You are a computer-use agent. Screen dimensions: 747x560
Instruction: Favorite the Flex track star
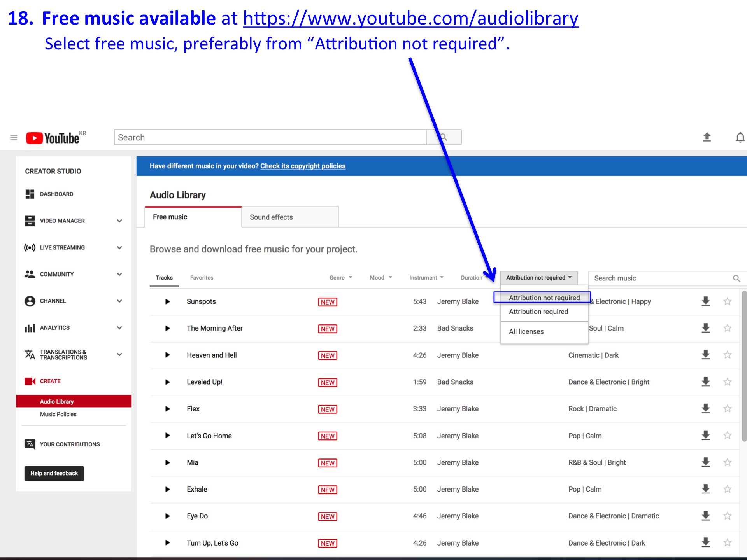pos(728,409)
